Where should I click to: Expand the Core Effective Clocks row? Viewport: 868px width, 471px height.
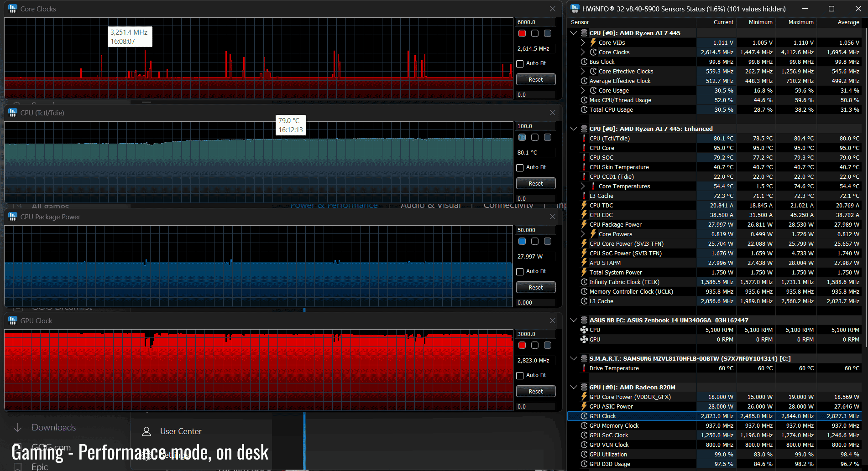coord(583,71)
